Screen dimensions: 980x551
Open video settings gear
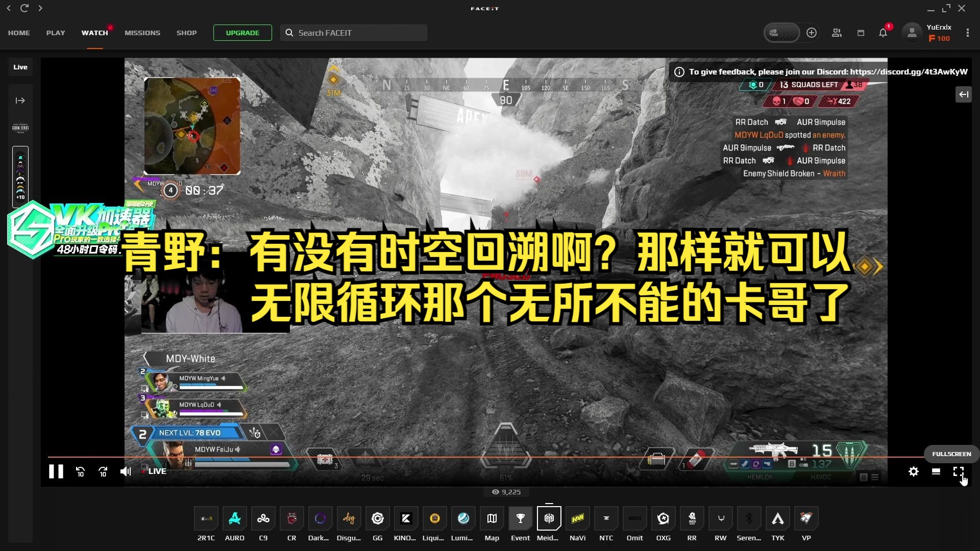pyautogui.click(x=914, y=471)
